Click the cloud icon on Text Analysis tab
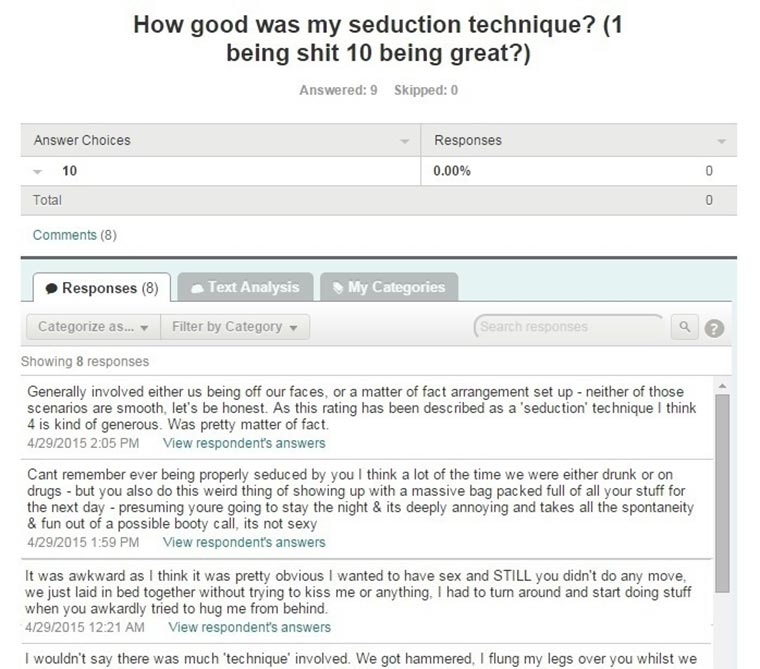Image resolution: width=760 pixels, height=669 pixels. 197,288
